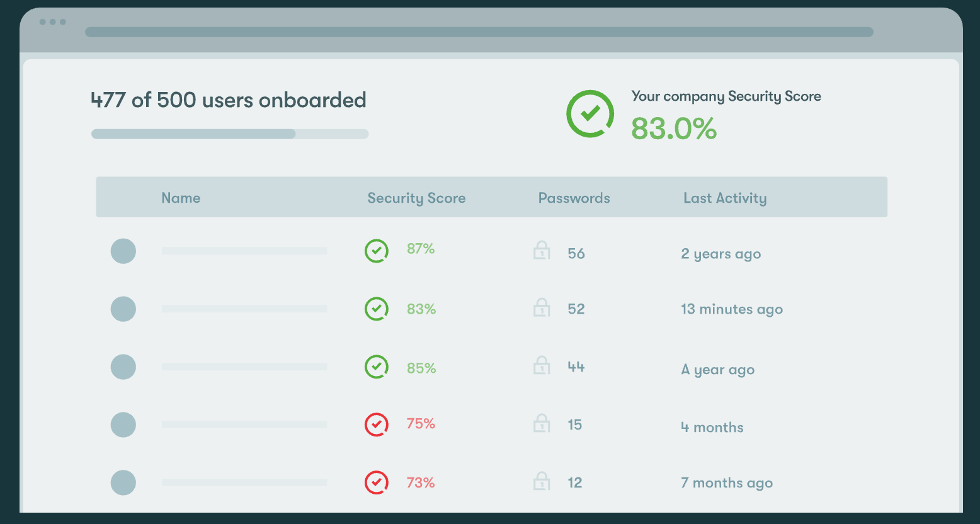980x524 pixels.
Task: Select the green checkmark icon next to 85%
Action: click(x=376, y=367)
